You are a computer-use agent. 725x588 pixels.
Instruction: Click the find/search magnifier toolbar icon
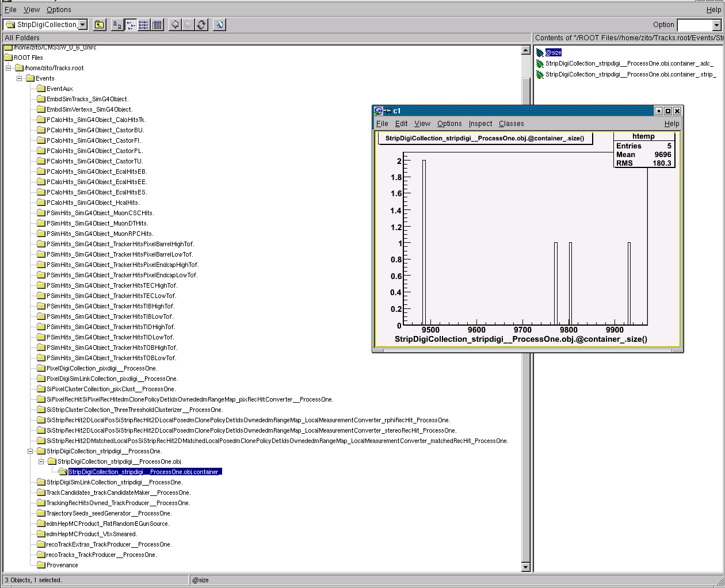(219, 25)
